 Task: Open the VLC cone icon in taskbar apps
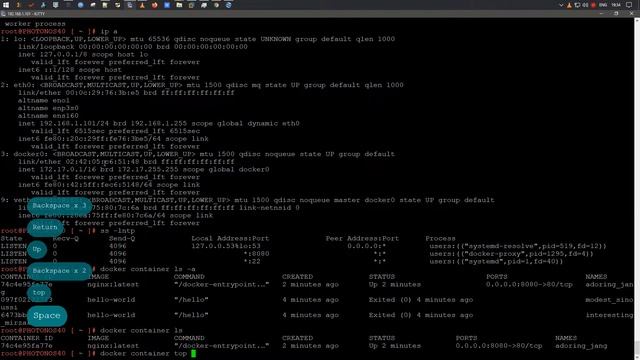(142, 5)
